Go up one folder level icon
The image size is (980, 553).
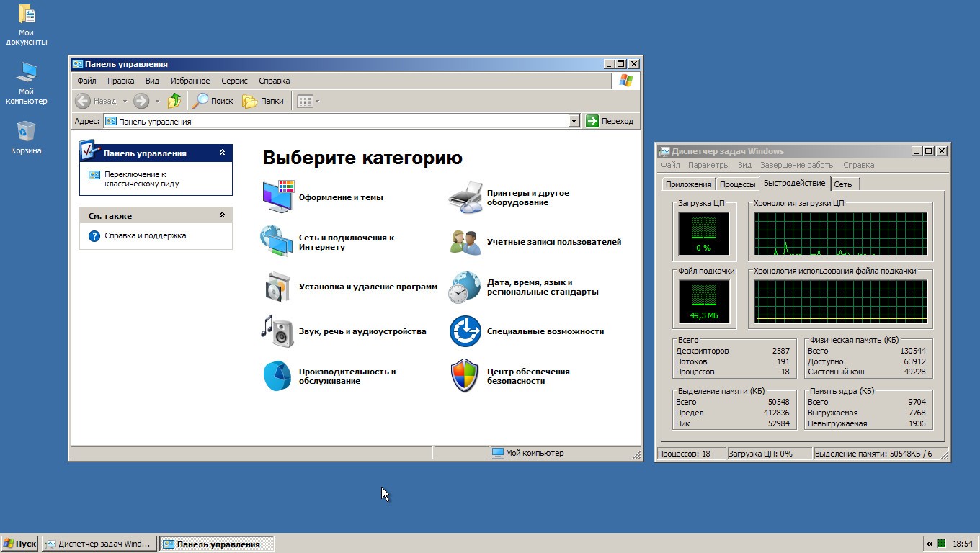174,101
